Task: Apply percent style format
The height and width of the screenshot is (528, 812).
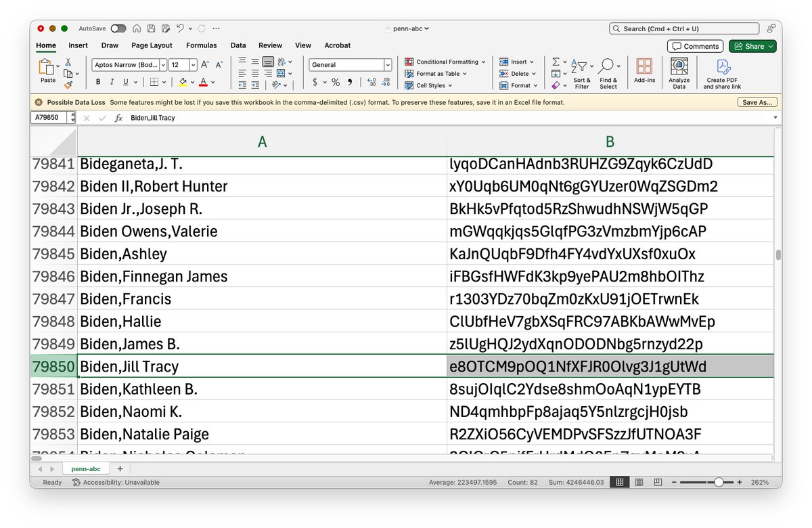Action: tap(336, 83)
